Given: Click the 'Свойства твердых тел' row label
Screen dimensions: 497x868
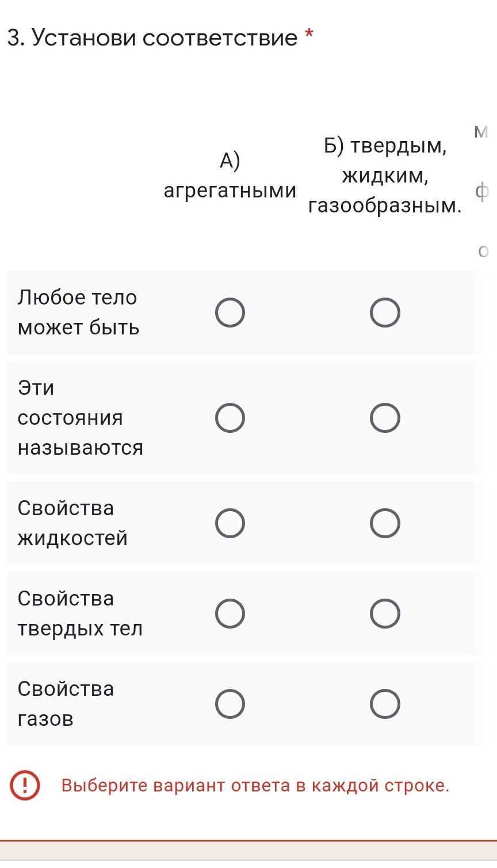Looking at the screenshot, I should point(79,614).
